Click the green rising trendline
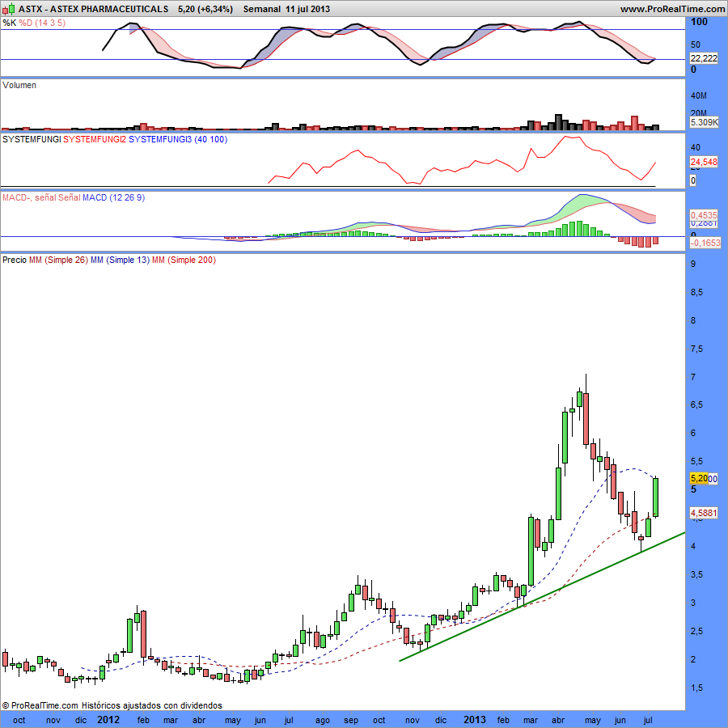728x728 pixels. [x=542, y=597]
